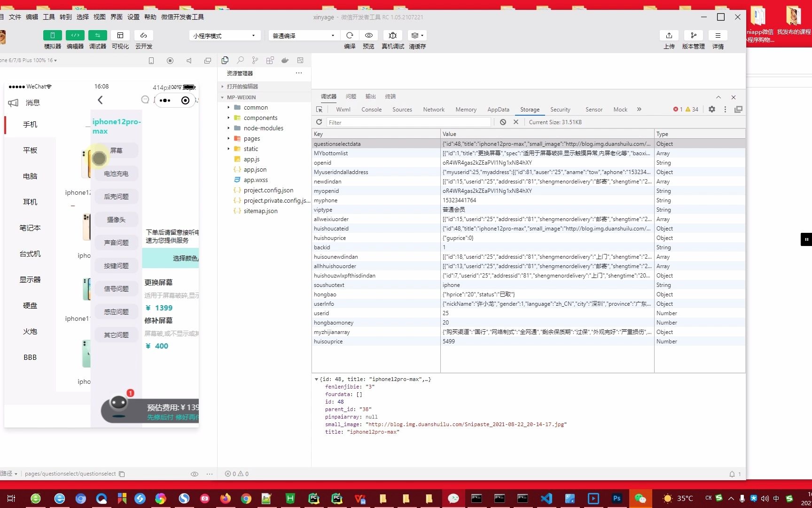Open the project details (详情) icon
Image resolution: width=812 pixels, height=508 pixels.
pos(718,35)
